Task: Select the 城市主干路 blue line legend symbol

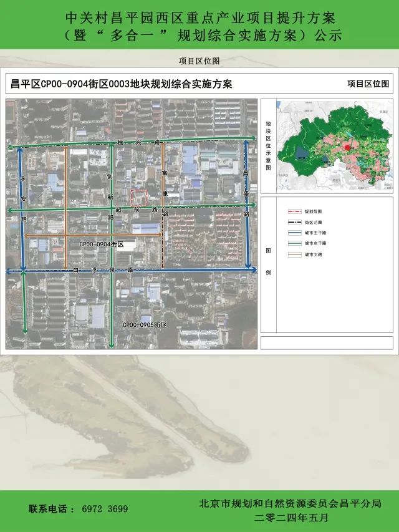Action: (x=294, y=233)
